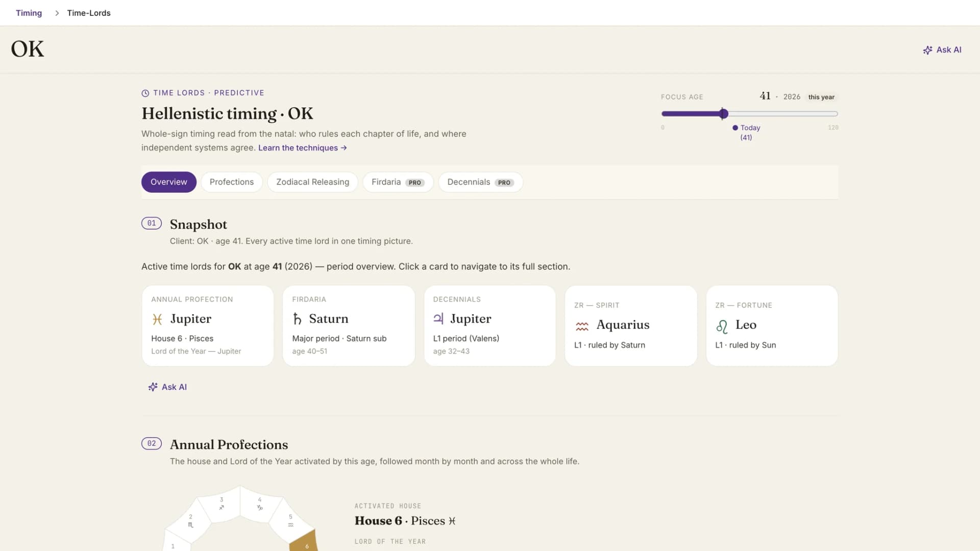Click the Leo glyph in ZR Fortune card
980x551 pixels.
tap(722, 326)
